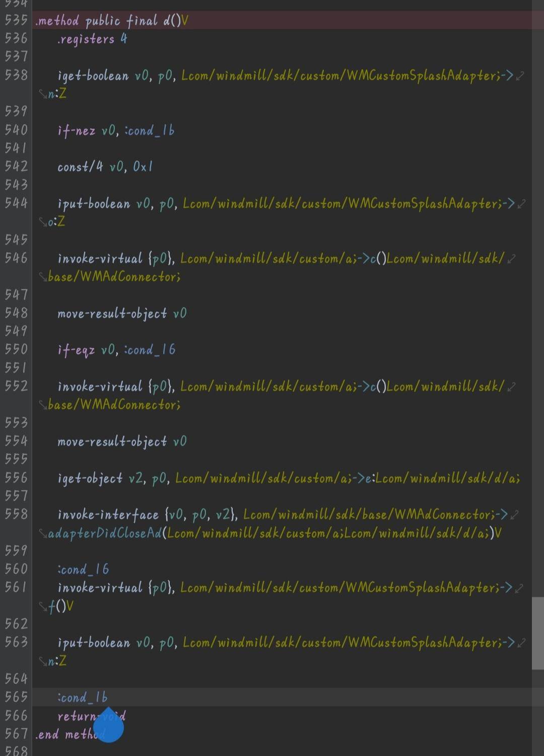Place cursor on 'iget-object v2, p0' line
The image size is (544, 756).
click(289, 478)
